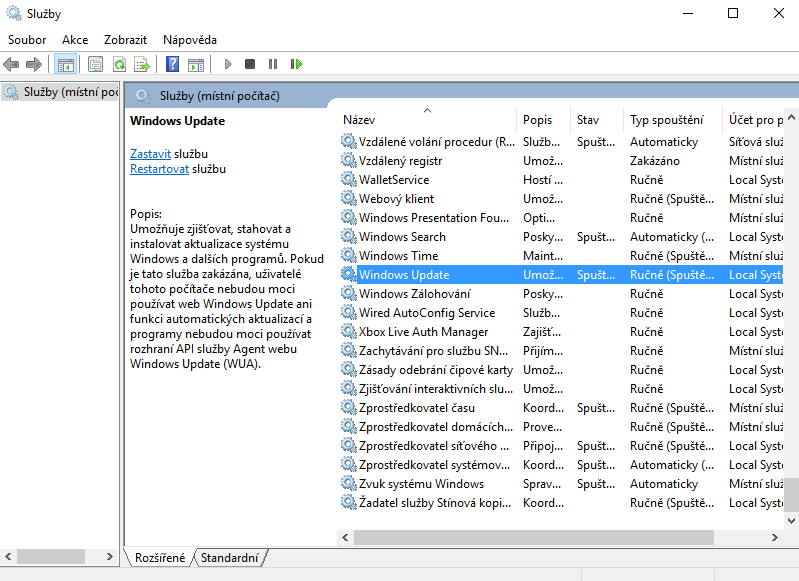The image size is (799, 581).
Task: Open the Soubor menu
Action: pyautogui.click(x=27, y=40)
